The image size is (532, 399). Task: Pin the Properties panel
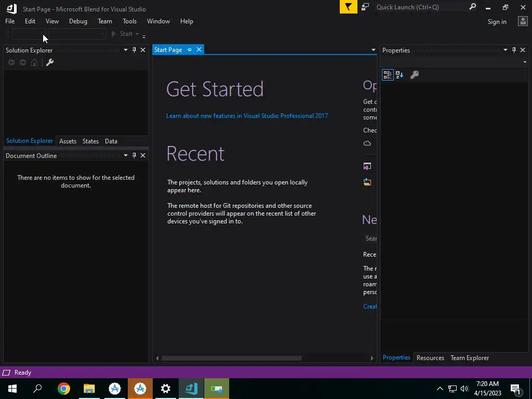coord(514,50)
